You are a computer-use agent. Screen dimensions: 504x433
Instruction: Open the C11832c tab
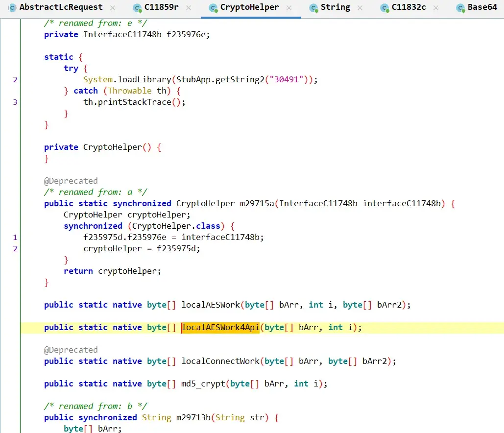pyautogui.click(x=408, y=7)
